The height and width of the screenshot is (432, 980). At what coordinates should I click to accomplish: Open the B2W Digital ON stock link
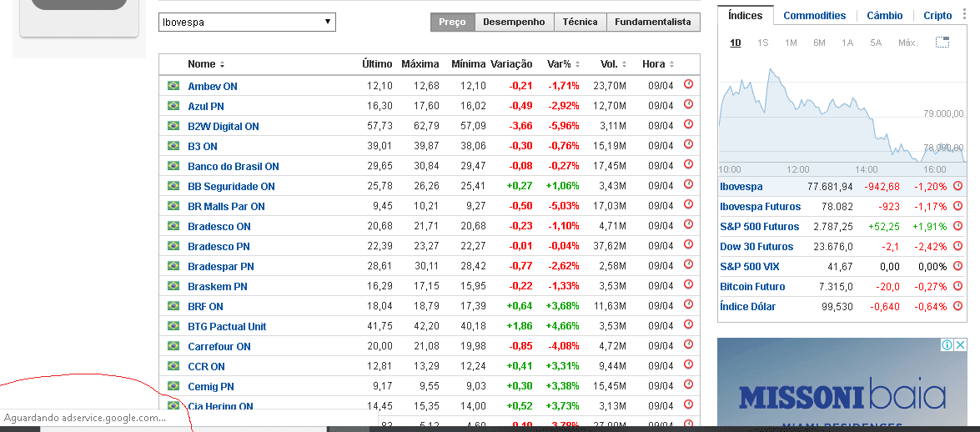coord(224,126)
